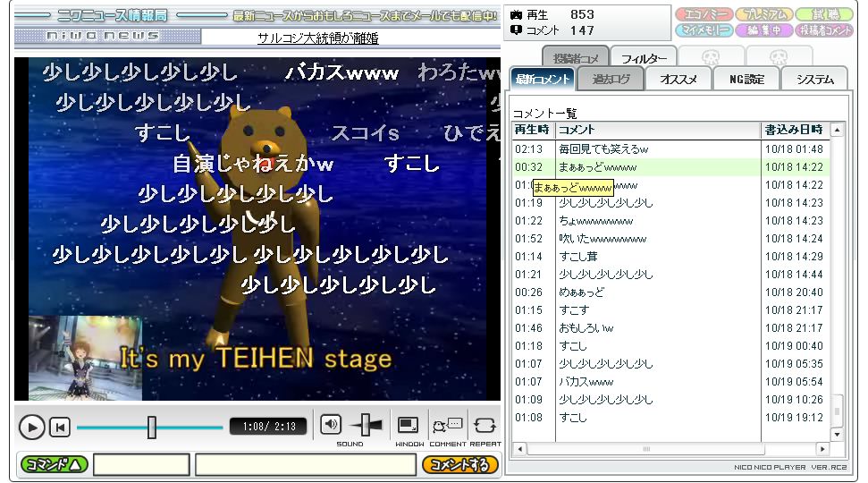Select the highlighted 00:32 まぁぁっどwwww row

coord(671,166)
